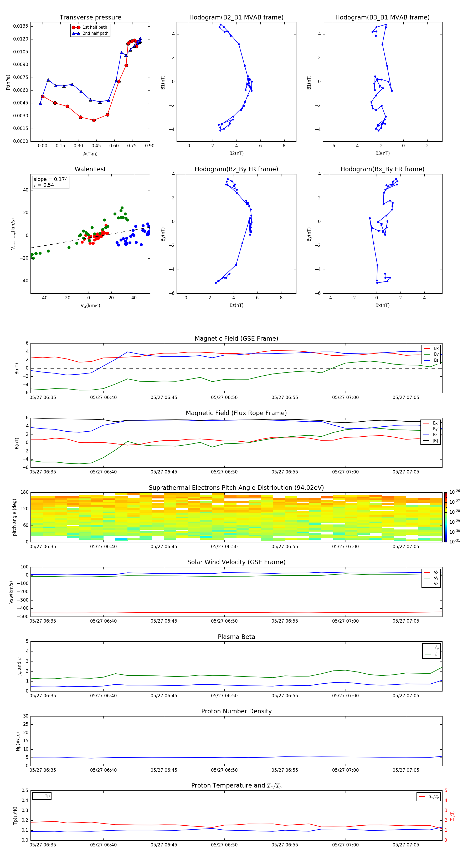Click the 'Tp(10^6K)' axis label

16,816
